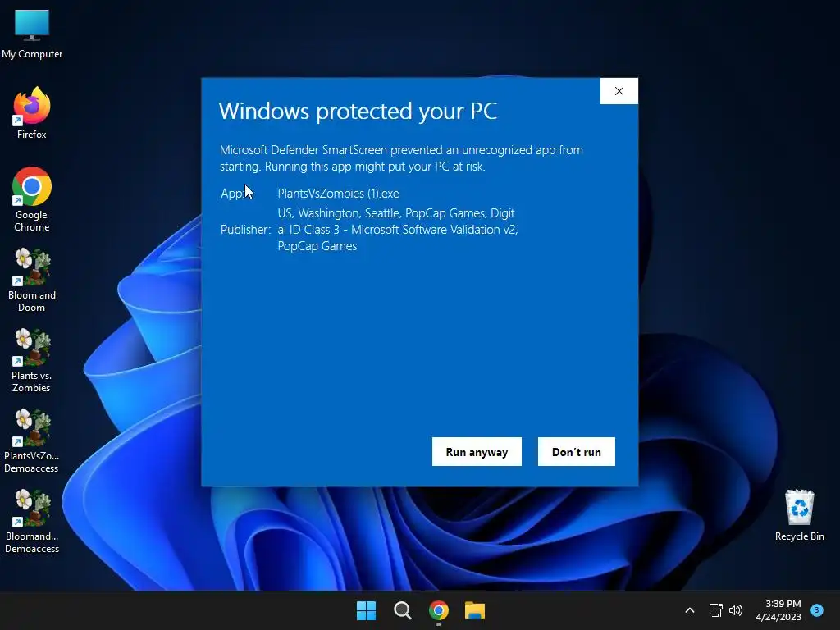Open taskbar Search
The width and height of the screenshot is (840, 630).
[402, 610]
